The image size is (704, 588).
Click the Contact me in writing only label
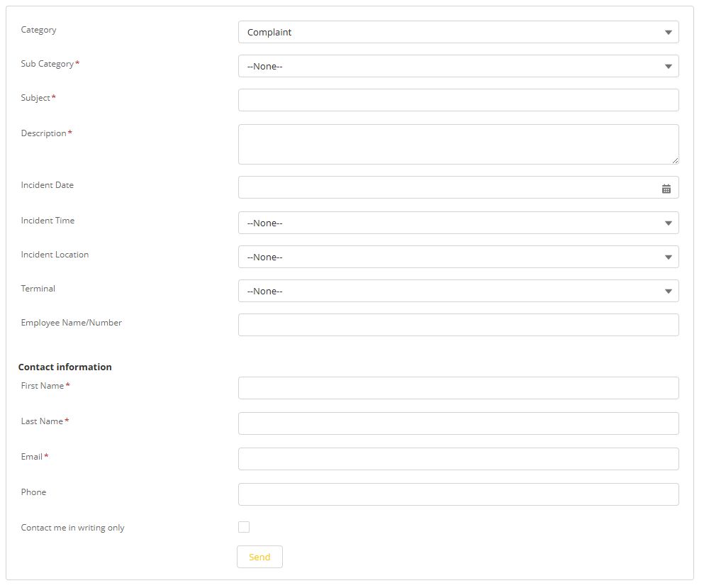click(x=72, y=528)
